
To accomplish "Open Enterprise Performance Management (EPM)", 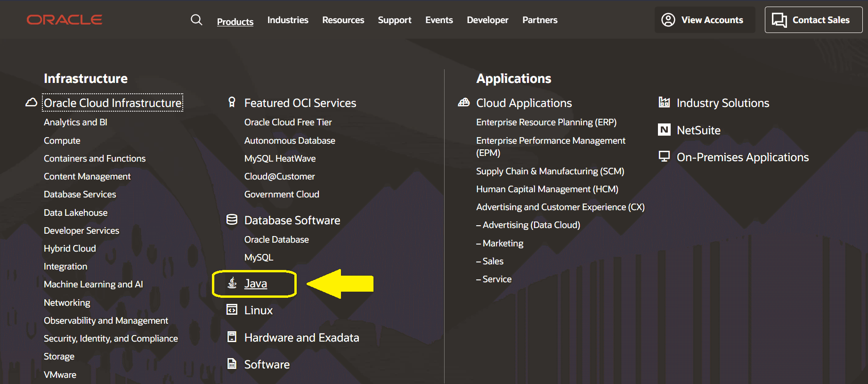I will [x=551, y=147].
